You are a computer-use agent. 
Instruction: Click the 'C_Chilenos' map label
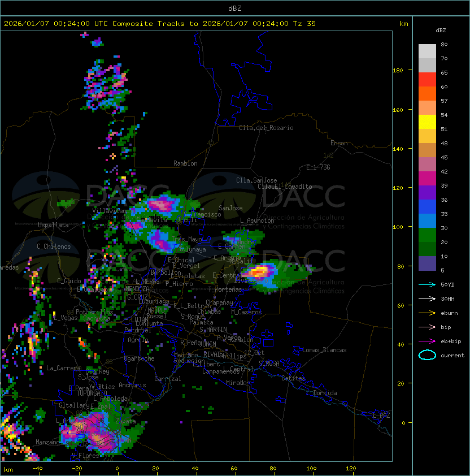(54, 246)
